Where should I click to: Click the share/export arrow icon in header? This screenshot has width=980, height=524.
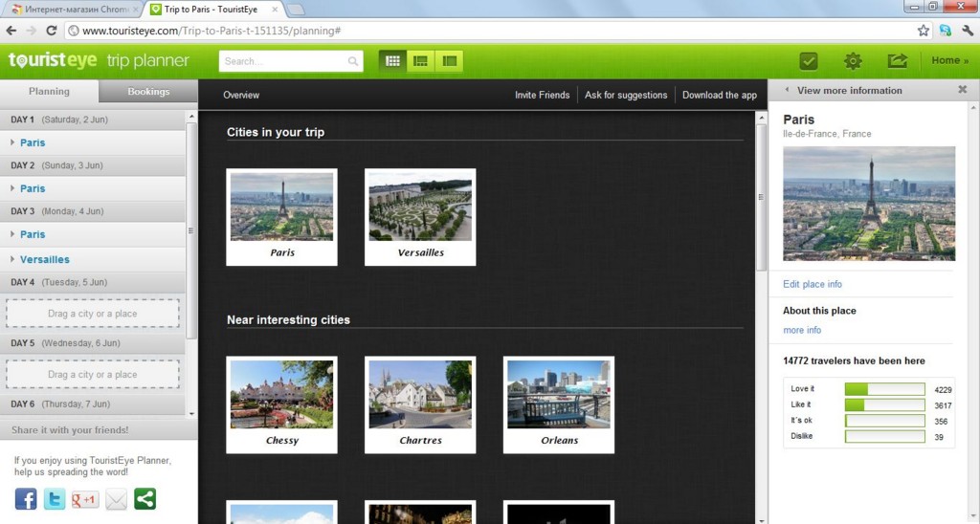(897, 61)
